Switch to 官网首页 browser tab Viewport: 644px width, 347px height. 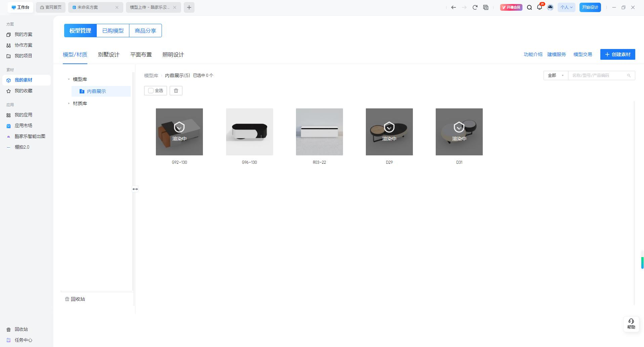[51, 7]
